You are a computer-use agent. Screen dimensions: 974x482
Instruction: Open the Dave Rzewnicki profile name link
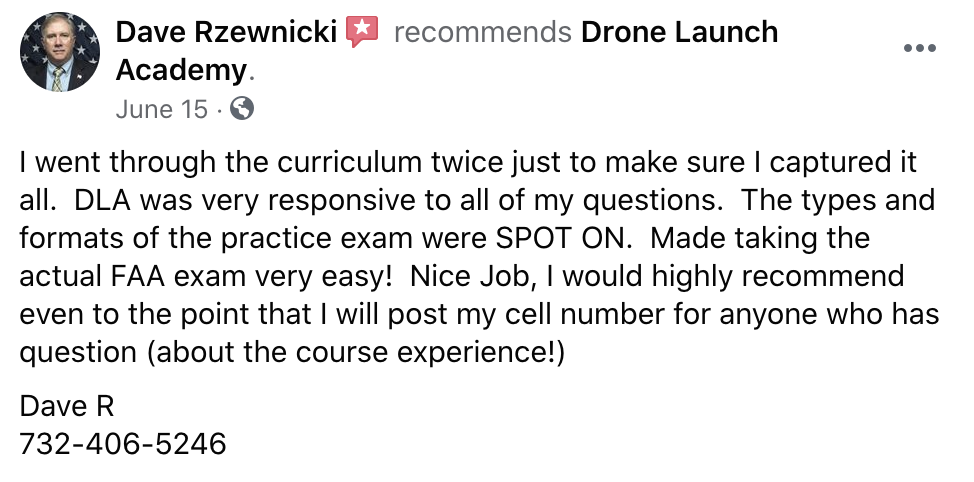point(226,32)
